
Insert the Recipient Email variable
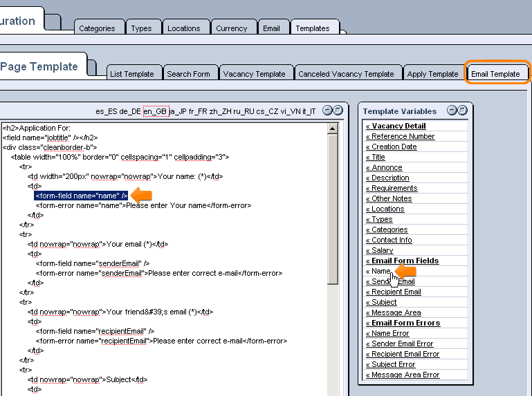click(x=393, y=292)
